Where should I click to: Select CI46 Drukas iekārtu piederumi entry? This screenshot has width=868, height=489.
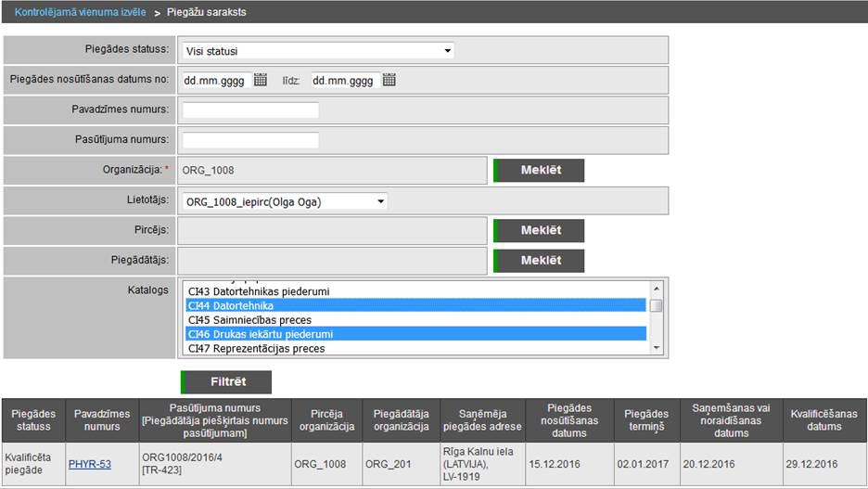coord(260,334)
